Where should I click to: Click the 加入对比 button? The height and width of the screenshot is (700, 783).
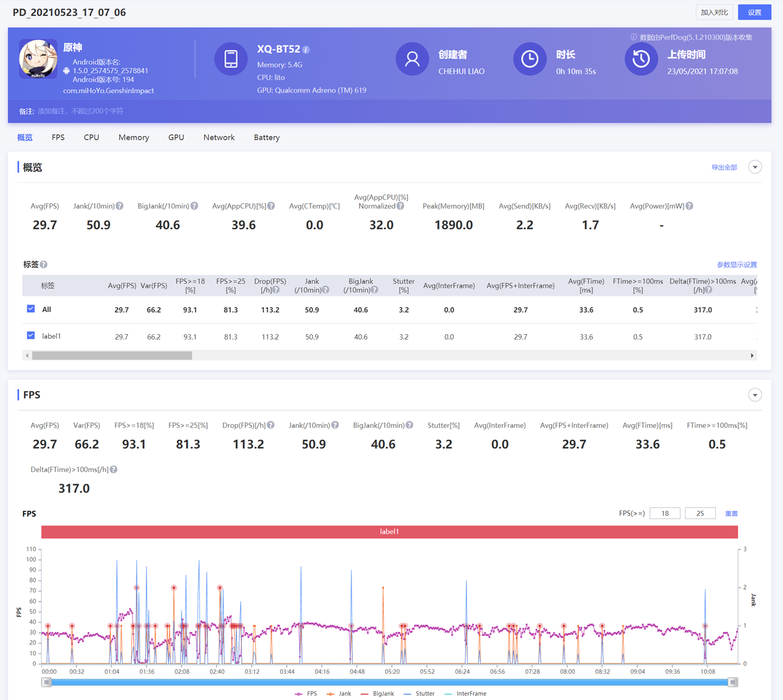point(714,12)
